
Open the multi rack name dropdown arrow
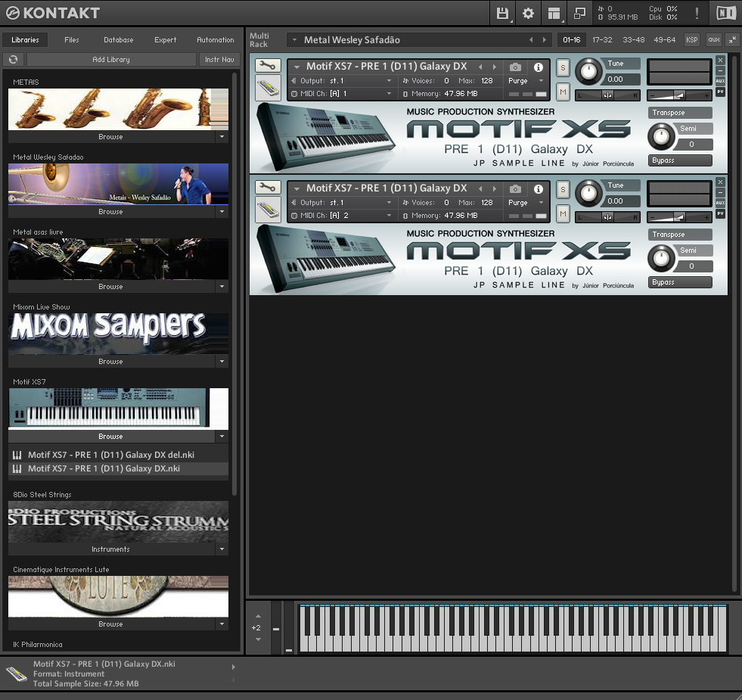pyautogui.click(x=294, y=40)
